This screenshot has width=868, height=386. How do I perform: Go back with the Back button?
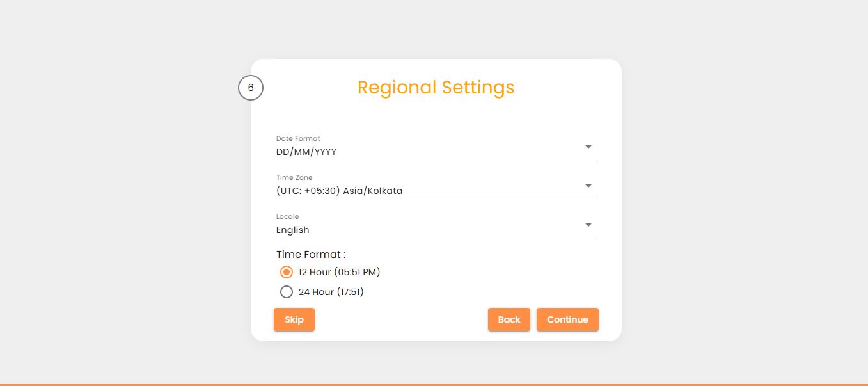tap(509, 319)
